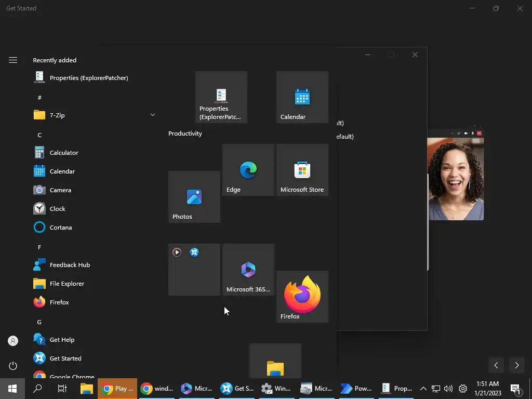
Task: Open the Photos tile
Action: click(194, 197)
